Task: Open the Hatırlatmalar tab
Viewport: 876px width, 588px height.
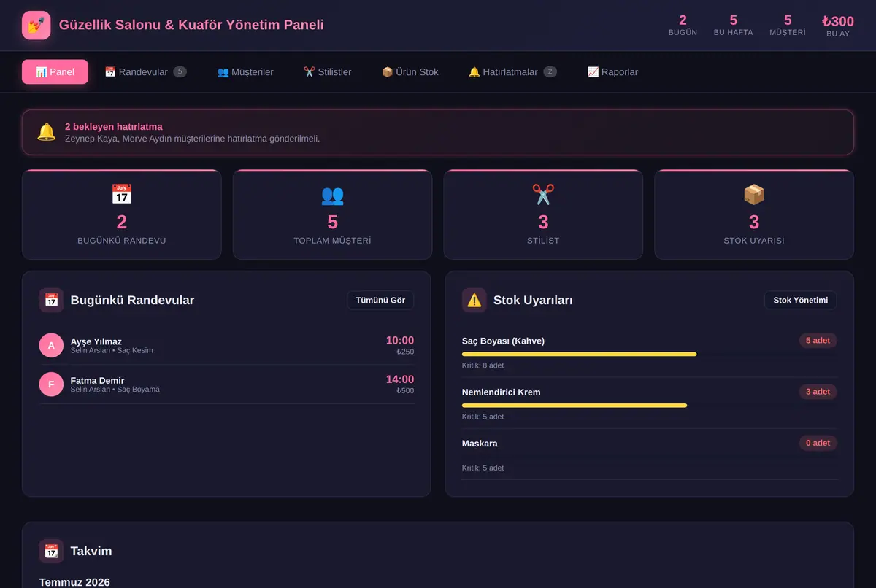Action: pyautogui.click(x=512, y=72)
